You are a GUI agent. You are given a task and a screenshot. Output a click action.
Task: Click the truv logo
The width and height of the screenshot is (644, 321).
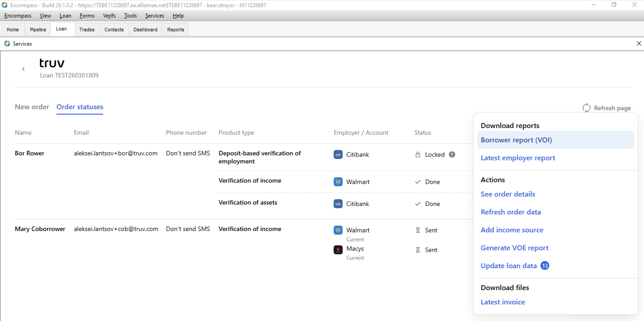click(x=52, y=63)
